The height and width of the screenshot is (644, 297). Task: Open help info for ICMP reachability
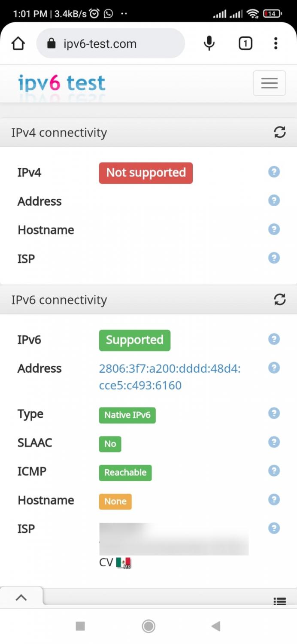coord(274,471)
